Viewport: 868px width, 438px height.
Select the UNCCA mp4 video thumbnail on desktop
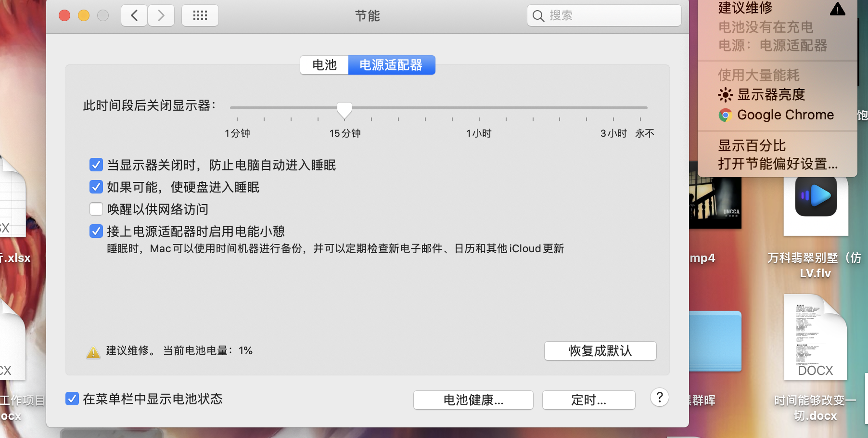click(715, 203)
